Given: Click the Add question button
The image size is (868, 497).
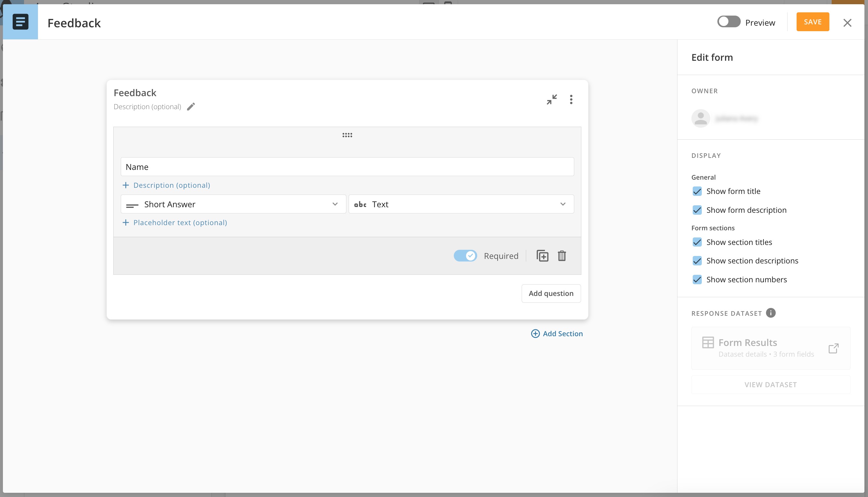Looking at the screenshot, I should point(551,293).
